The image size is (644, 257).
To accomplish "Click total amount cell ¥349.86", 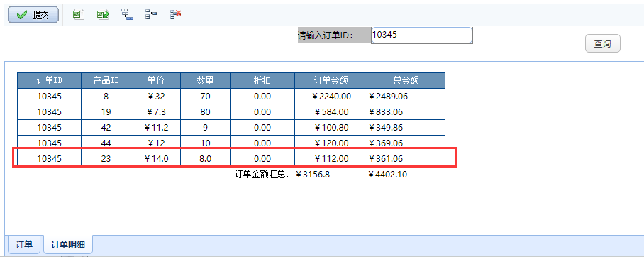I will 406,128.
